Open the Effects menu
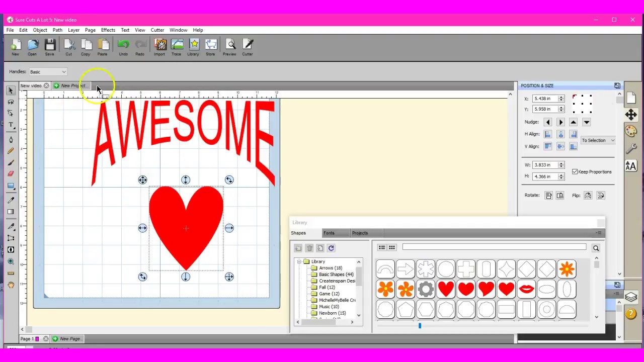 [x=108, y=30]
